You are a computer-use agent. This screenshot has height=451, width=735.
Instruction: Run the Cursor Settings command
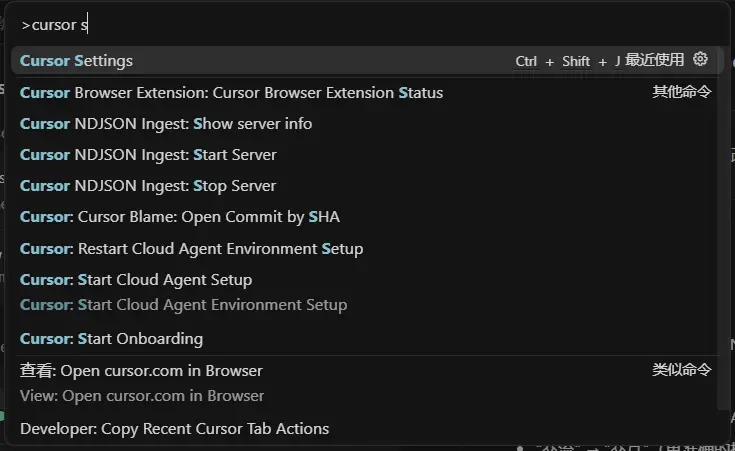tap(367, 61)
